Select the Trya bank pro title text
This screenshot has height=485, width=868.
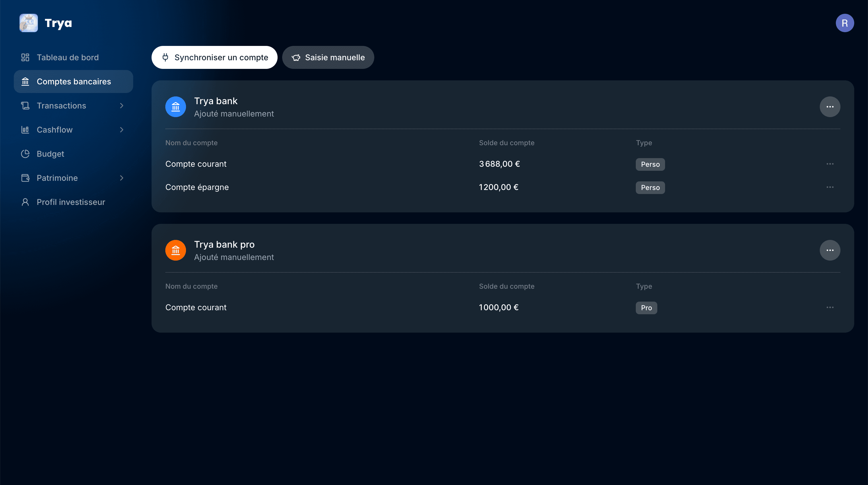(x=224, y=245)
